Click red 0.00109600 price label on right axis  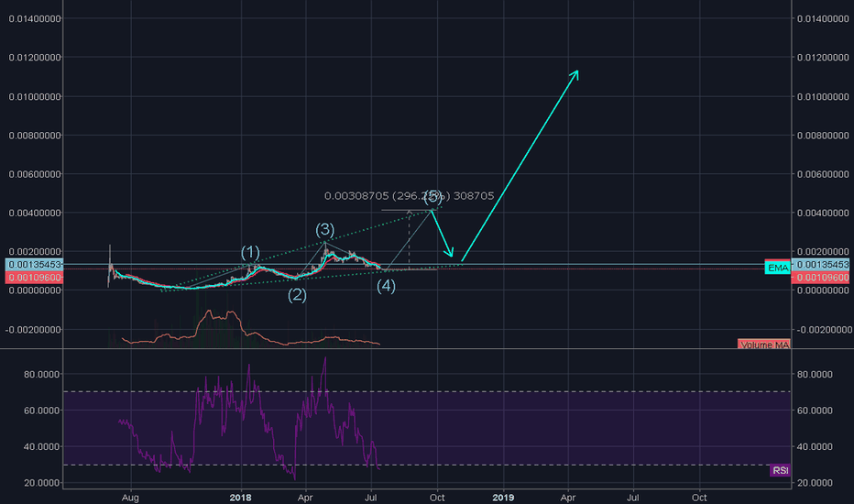pos(820,278)
